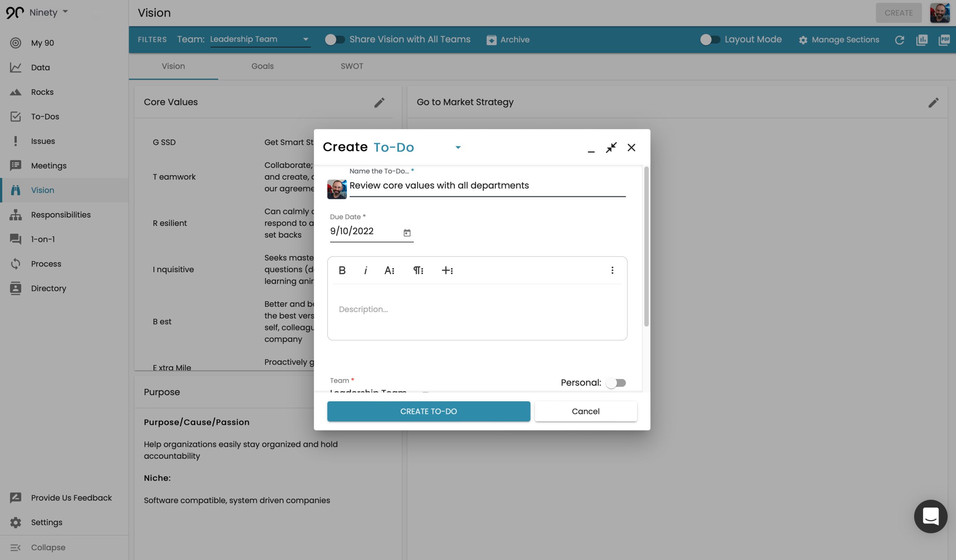Viewport: 956px width, 560px height.
Task: Enable Share Vision with All Teams
Action: coord(335,40)
